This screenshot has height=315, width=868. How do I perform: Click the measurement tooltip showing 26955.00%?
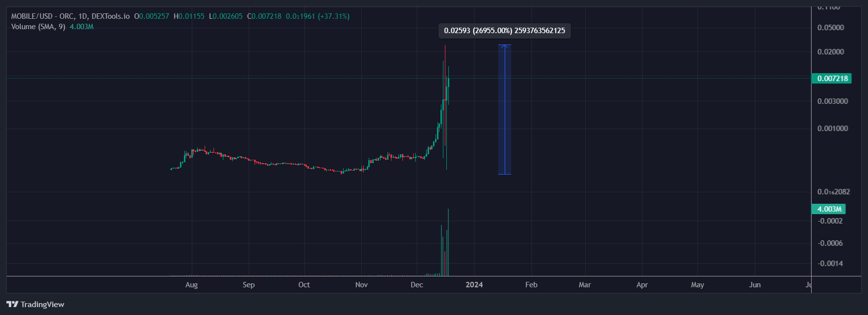[x=504, y=31]
